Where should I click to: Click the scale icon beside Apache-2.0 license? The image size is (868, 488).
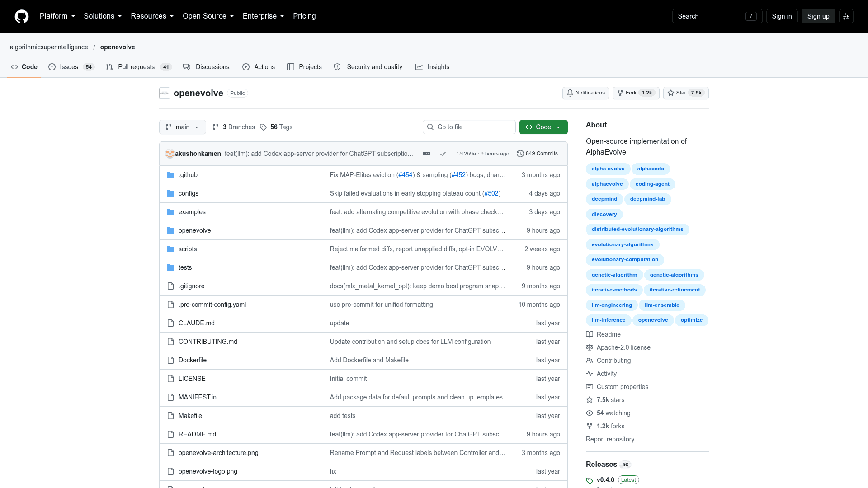pyautogui.click(x=590, y=347)
